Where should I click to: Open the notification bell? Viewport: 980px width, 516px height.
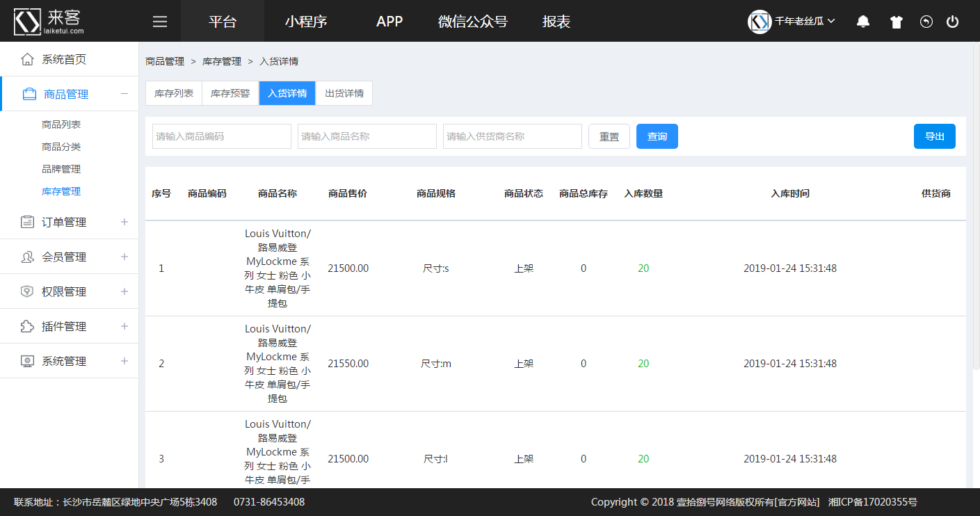(x=863, y=22)
